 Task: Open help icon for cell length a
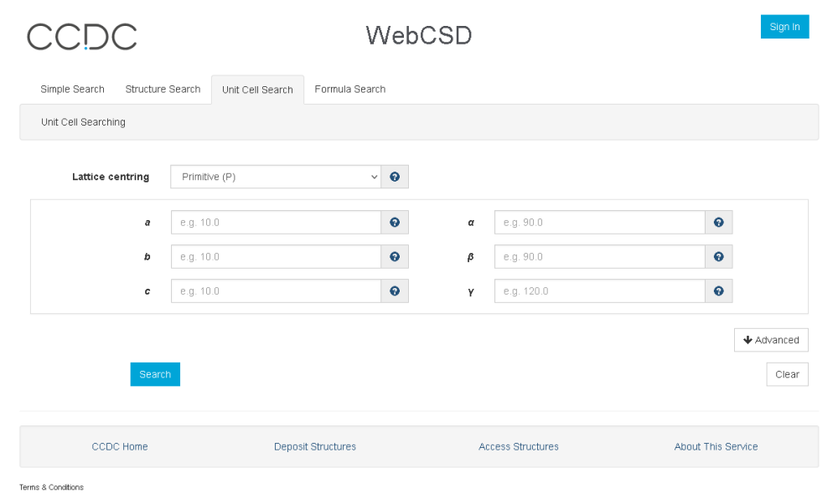(395, 222)
